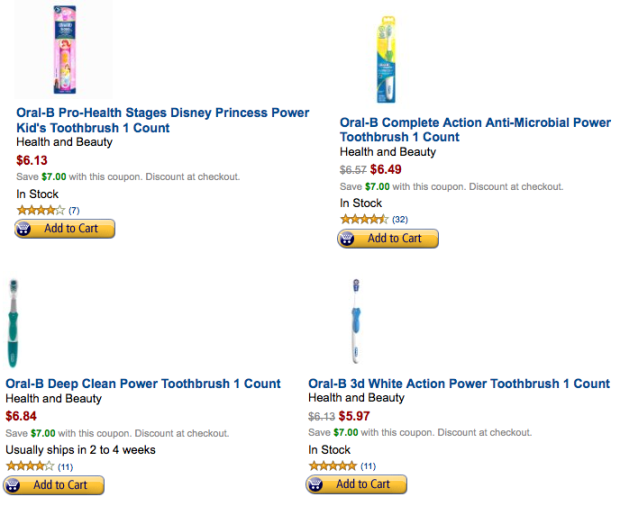Viewport: 620px width, 506px height.
Task: Click five-star rating for 3d White Action
Action: click(x=332, y=466)
